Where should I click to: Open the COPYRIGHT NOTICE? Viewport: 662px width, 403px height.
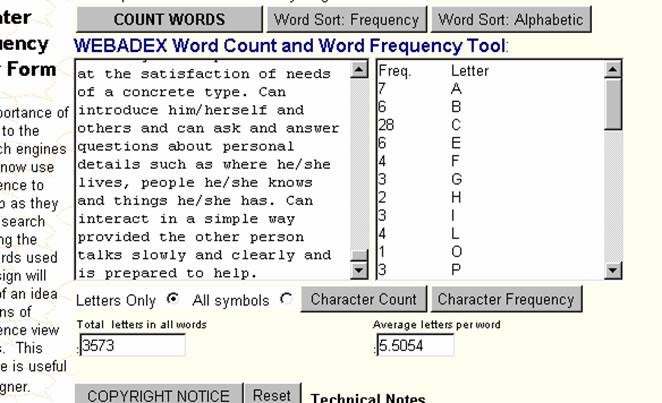[159, 395]
